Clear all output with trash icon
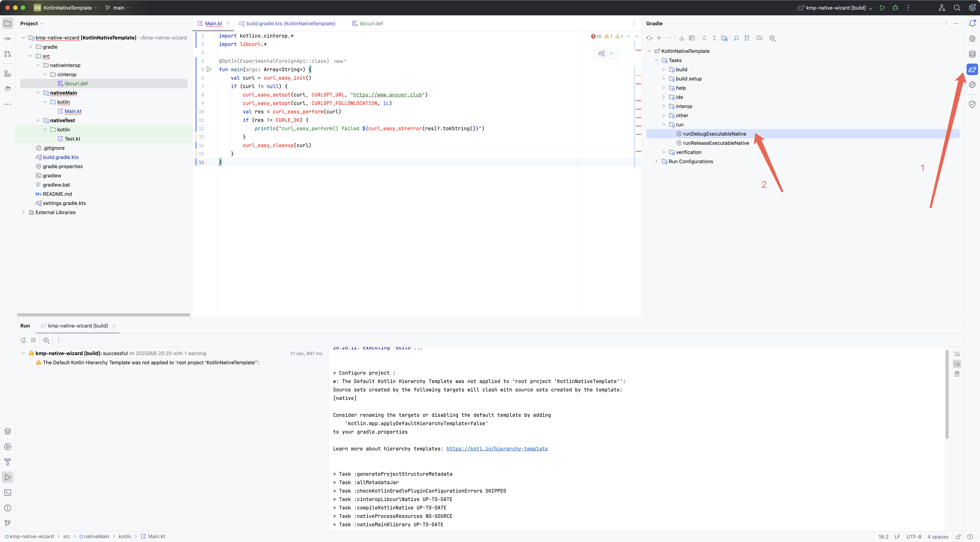980x542 pixels. coord(957,374)
